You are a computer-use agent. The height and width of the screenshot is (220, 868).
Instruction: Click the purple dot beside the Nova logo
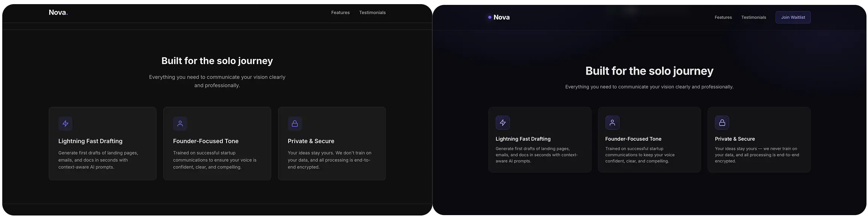tap(490, 17)
